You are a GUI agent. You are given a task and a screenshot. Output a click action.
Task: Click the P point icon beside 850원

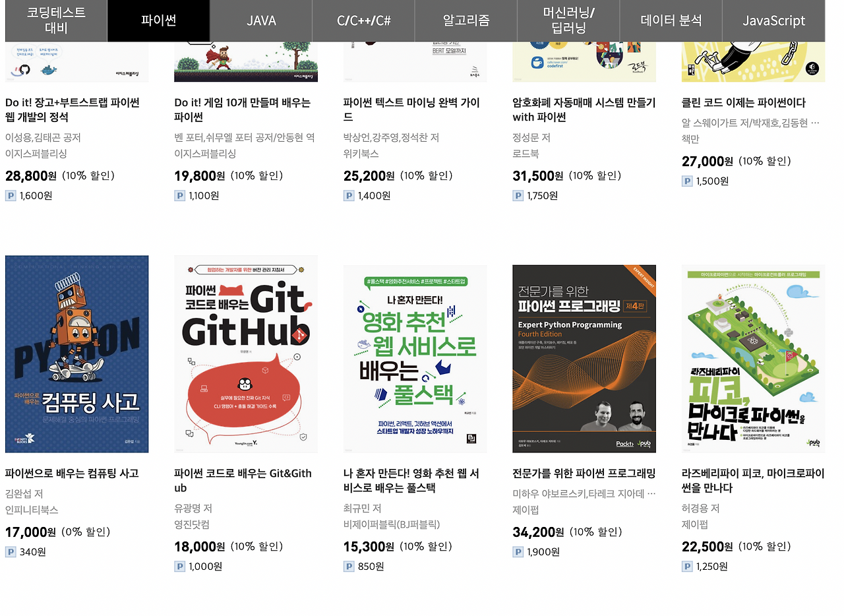coord(349,566)
